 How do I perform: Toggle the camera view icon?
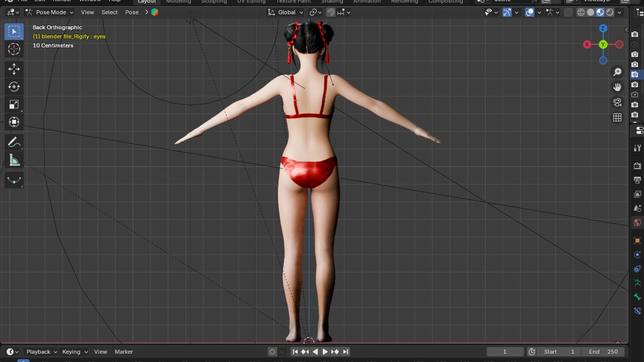[617, 102]
